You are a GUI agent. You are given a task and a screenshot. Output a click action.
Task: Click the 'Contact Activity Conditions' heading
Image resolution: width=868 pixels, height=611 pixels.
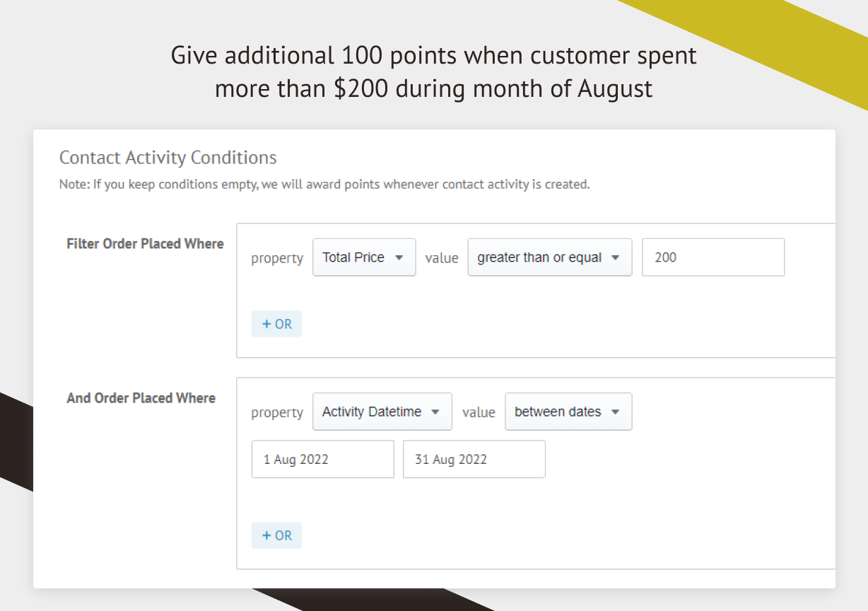pos(168,157)
